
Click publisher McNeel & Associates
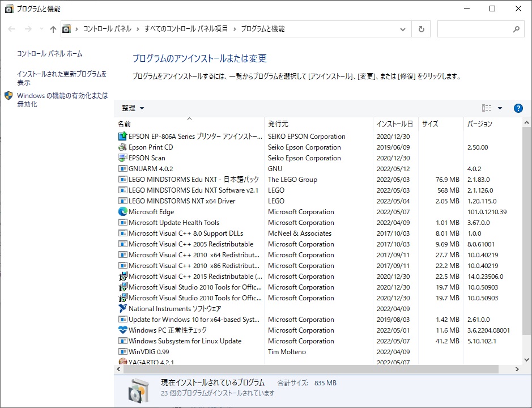pos(300,233)
